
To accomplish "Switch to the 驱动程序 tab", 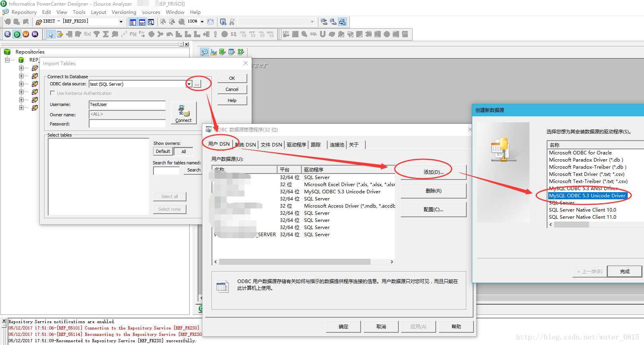I will (297, 145).
